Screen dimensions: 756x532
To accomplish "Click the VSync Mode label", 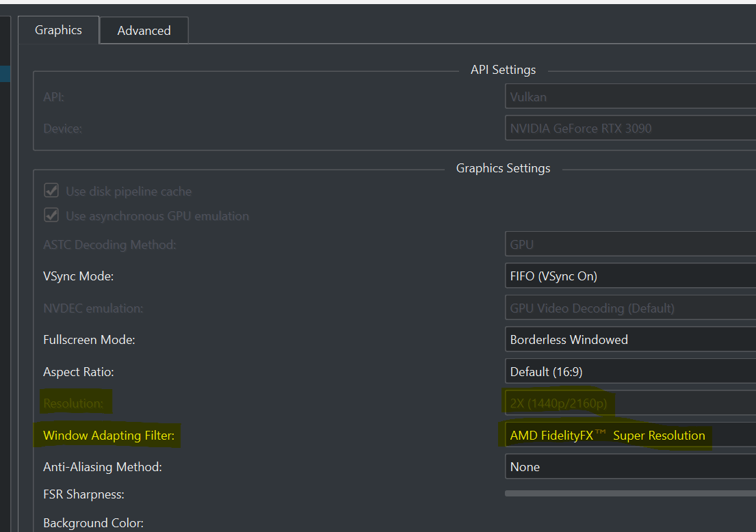I will [x=78, y=276].
